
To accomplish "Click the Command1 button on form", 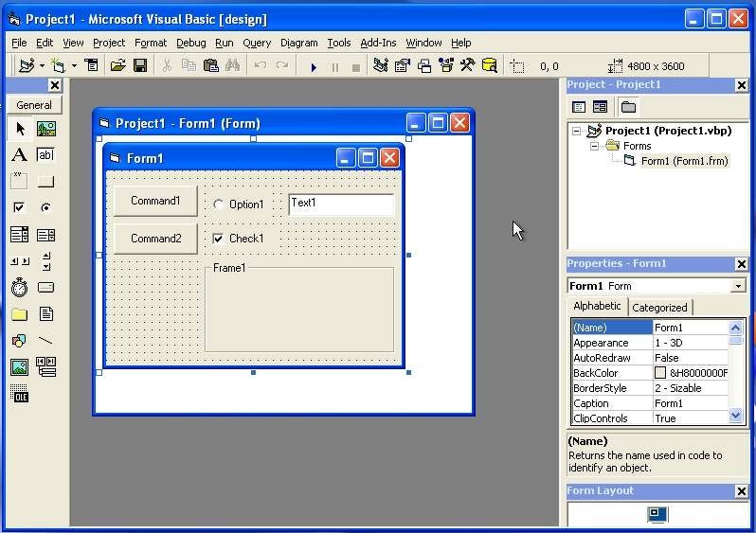I will tap(155, 201).
